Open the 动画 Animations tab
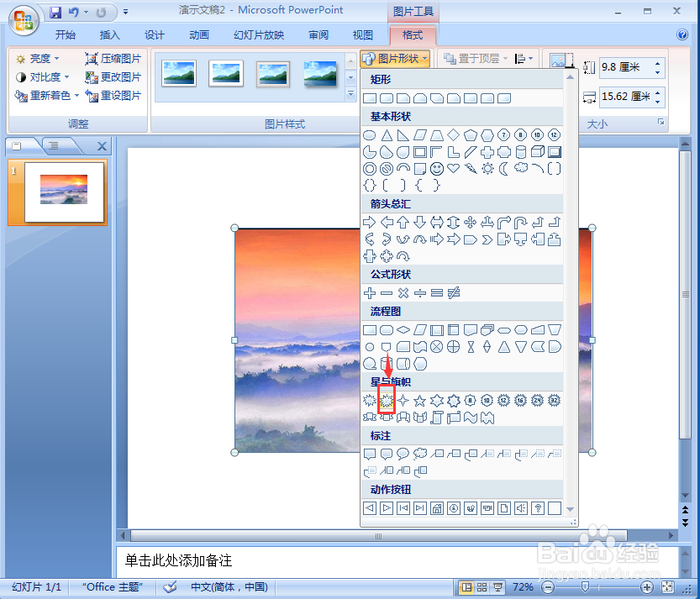700x599 pixels. [x=199, y=34]
